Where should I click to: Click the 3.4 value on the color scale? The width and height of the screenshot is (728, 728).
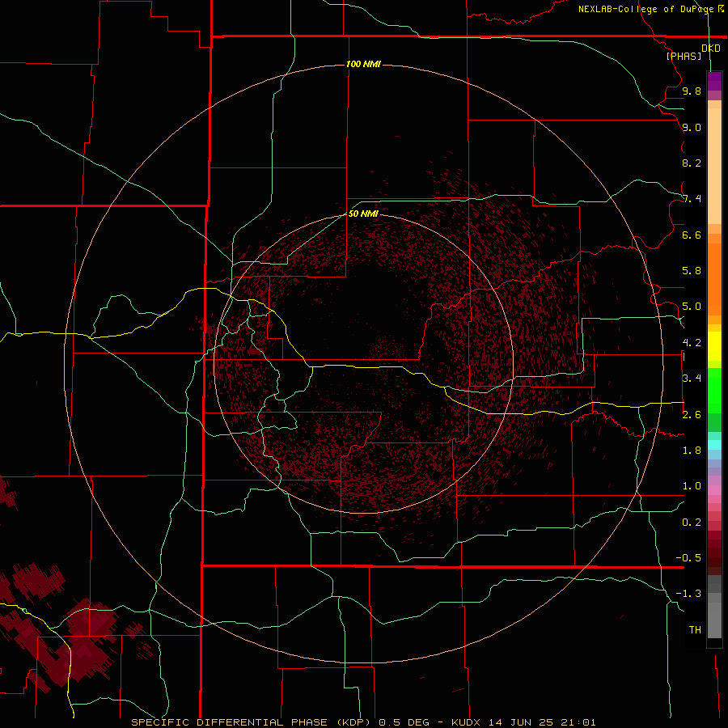(692, 379)
